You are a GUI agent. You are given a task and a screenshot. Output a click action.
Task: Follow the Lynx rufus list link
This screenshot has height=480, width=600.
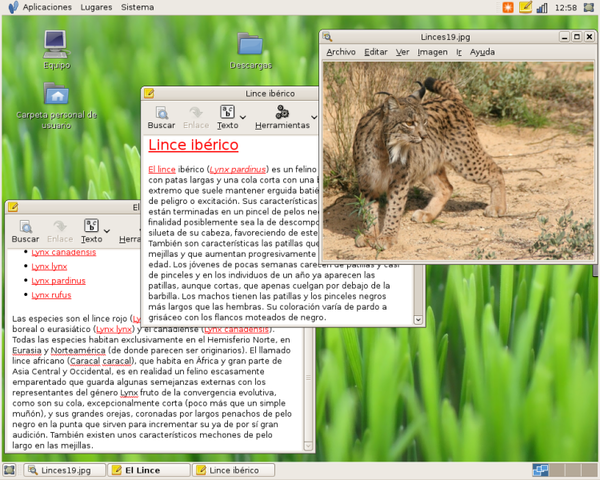[x=51, y=295]
